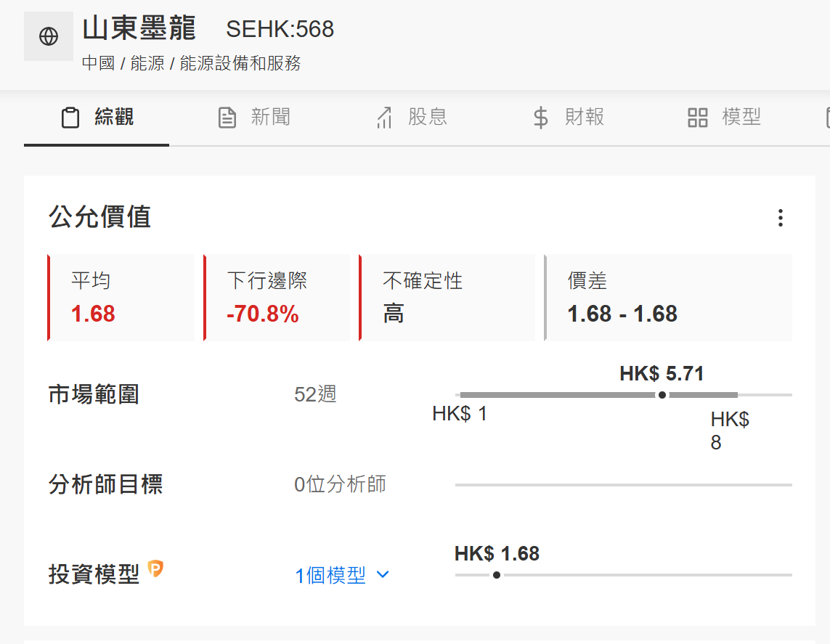Image resolution: width=830 pixels, height=644 pixels.
Task: Click the HK$ 8 high value
Action: click(730, 431)
